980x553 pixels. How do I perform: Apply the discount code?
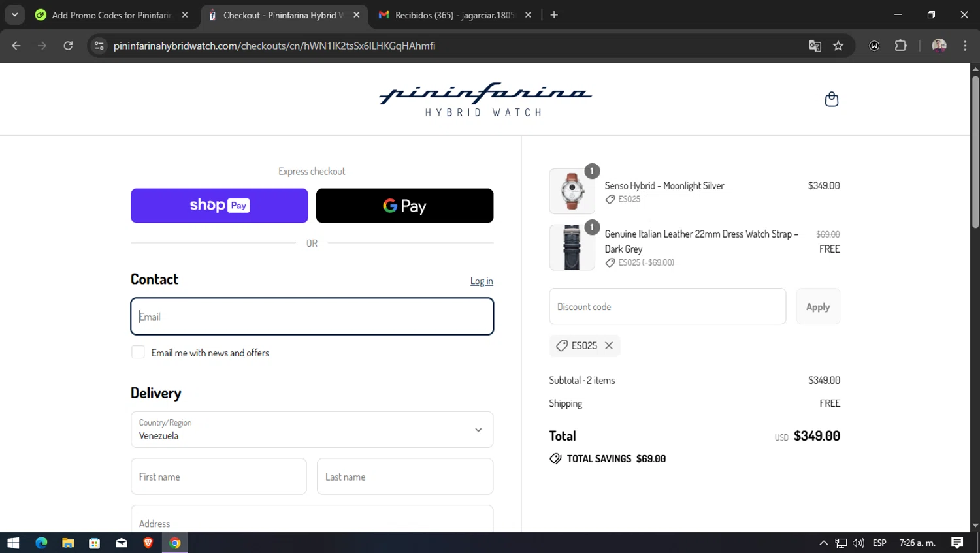(x=818, y=306)
